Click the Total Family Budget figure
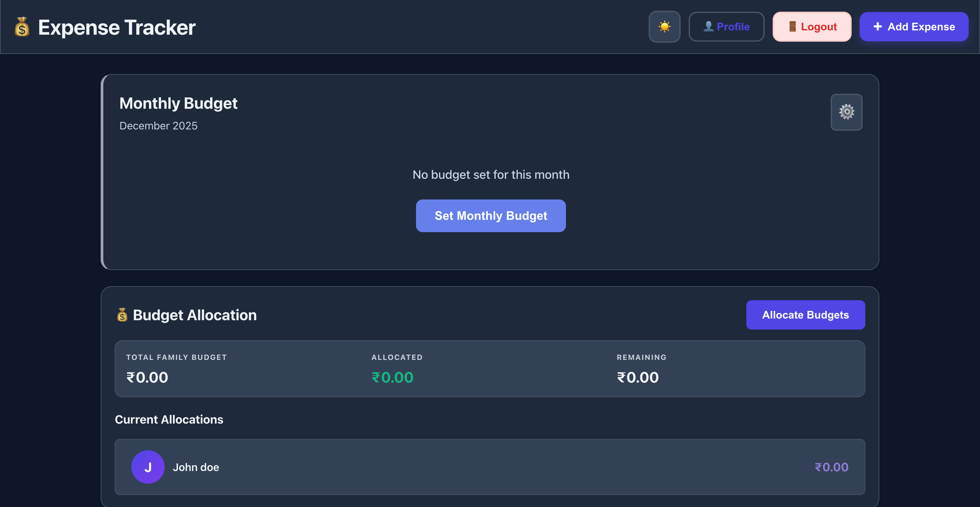980x507 pixels. [147, 377]
